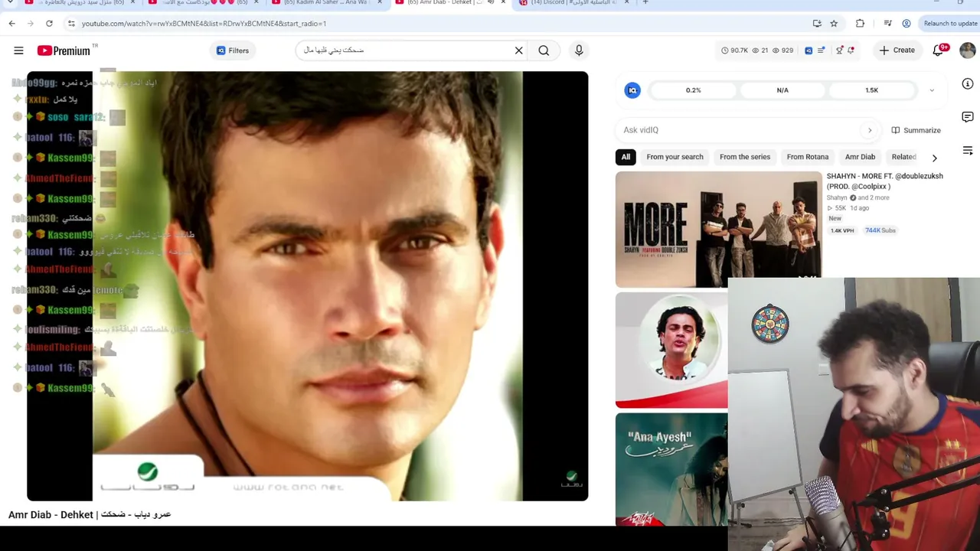The width and height of the screenshot is (980, 551).
Task: Click the 744K Subs badge
Action: tap(880, 230)
